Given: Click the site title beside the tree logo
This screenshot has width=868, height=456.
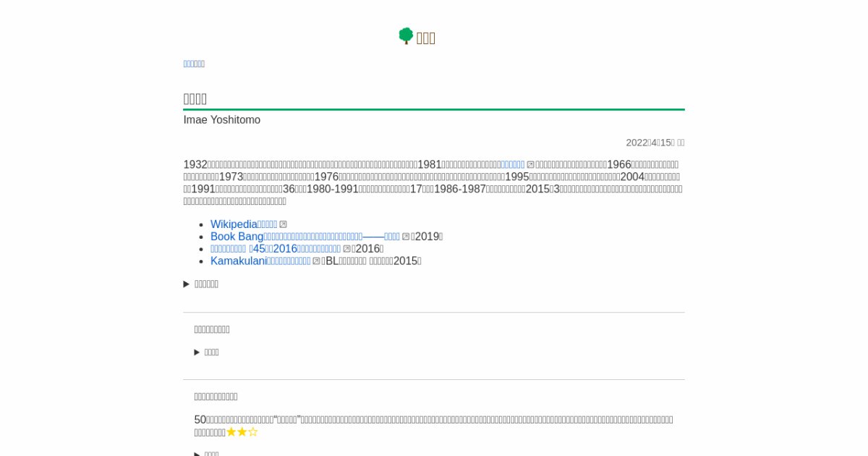Looking at the screenshot, I should coord(425,38).
